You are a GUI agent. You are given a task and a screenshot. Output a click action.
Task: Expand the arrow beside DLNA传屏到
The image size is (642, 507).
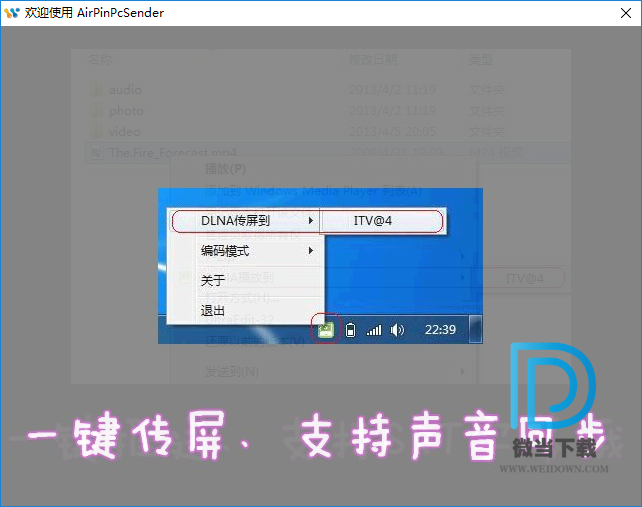click(x=311, y=221)
